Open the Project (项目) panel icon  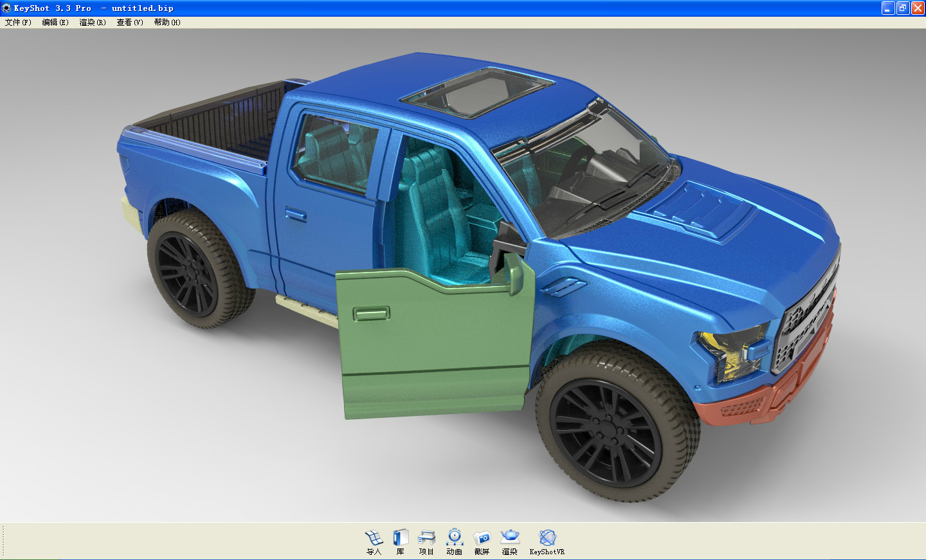point(426,538)
